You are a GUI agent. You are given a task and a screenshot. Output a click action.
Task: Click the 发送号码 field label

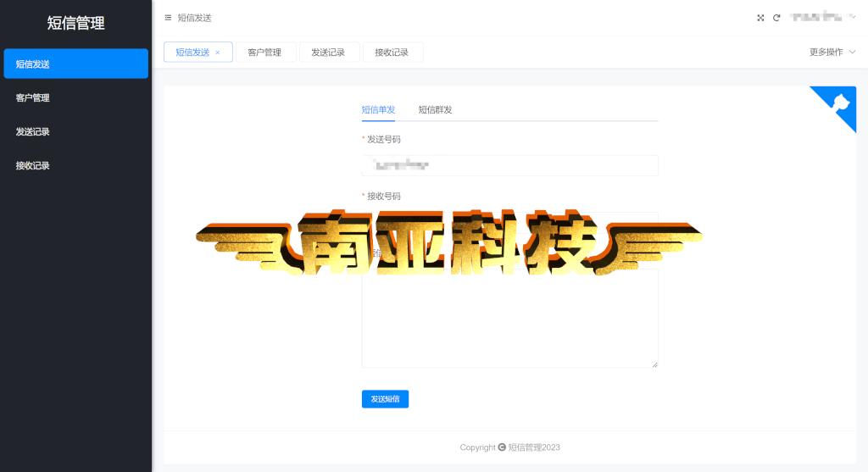(x=384, y=140)
